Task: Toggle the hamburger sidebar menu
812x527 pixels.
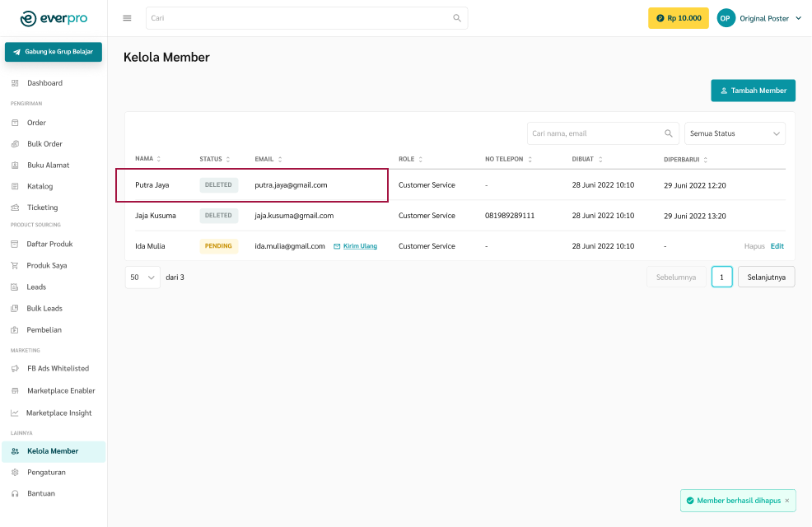Action: pos(127,18)
